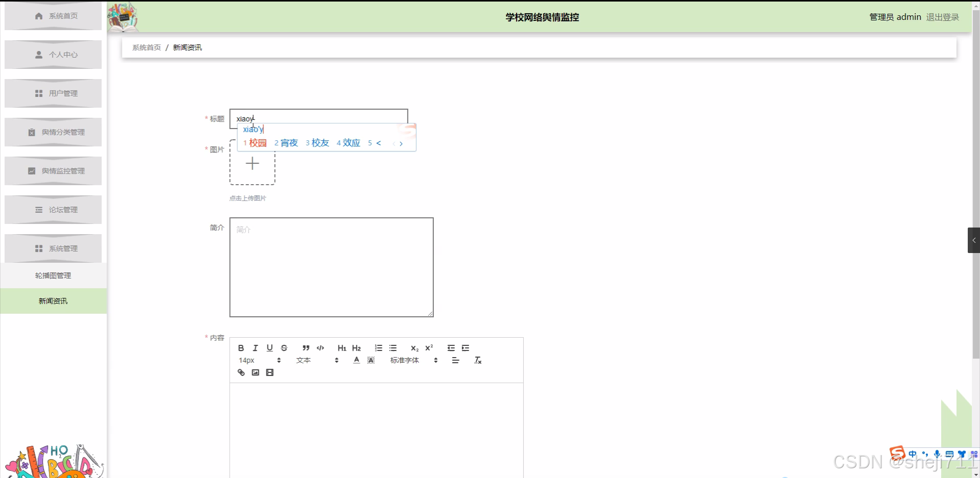Create an ordered numbered list
Image resolution: width=980 pixels, height=478 pixels.
[x=378, y=348]
